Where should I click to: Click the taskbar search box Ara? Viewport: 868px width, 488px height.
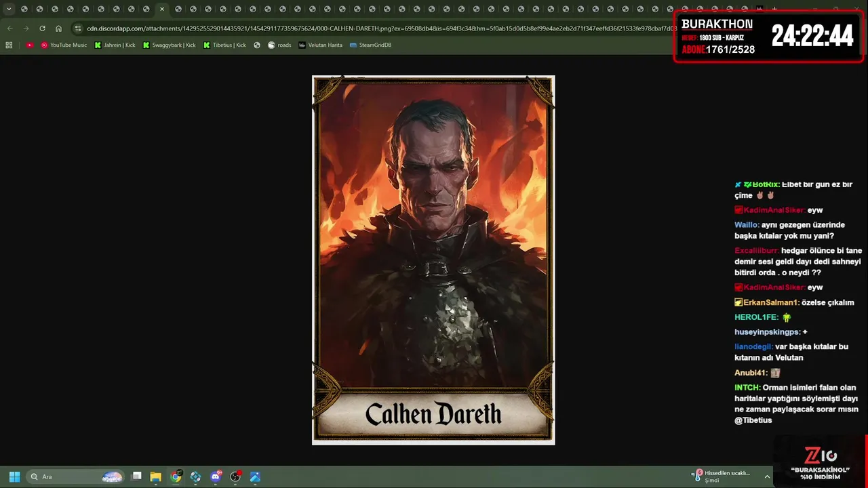pos(76,476)
